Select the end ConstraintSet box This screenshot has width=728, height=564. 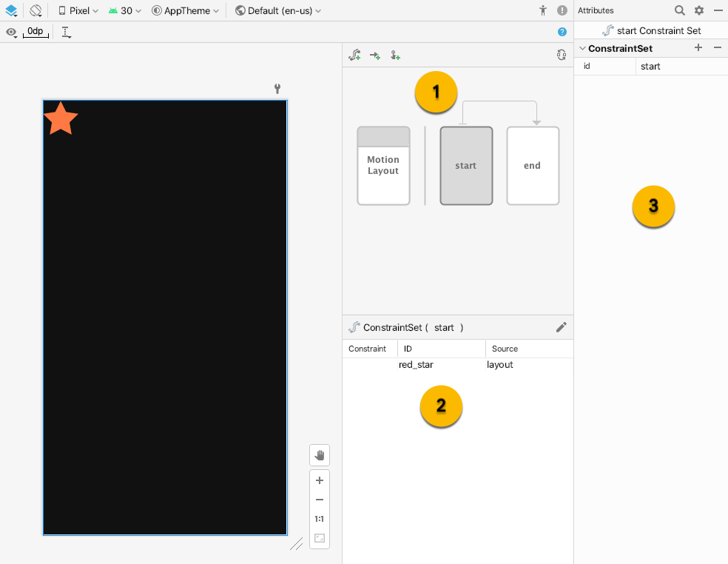pyautogui.click(x=532, y=165)
